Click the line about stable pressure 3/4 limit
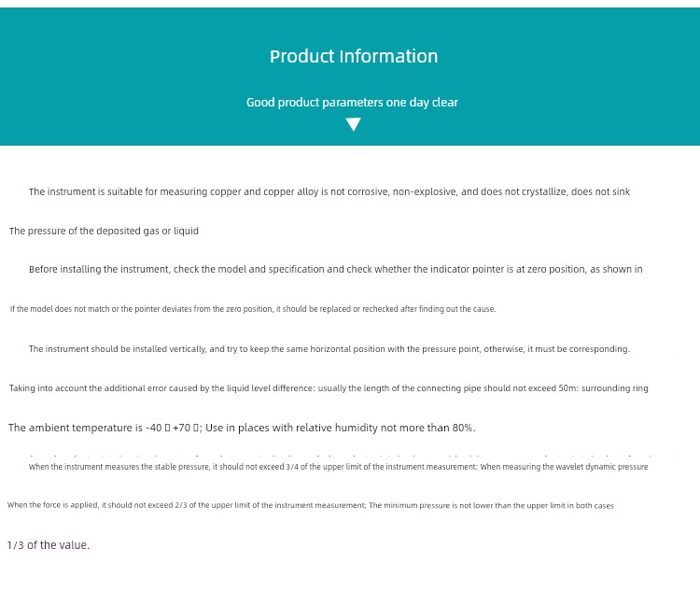Image resolution: width=700 pixels, height=591 pixels. pyautogui.click(x=339, y=467)
